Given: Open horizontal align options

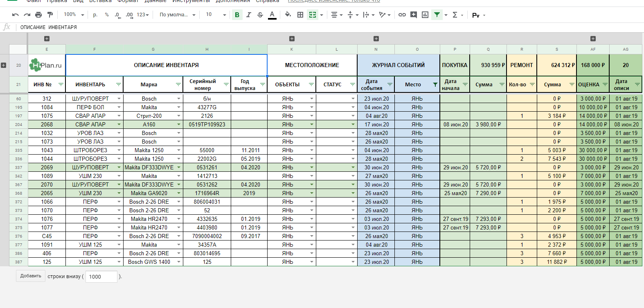Looking at the screenshot, I should point(337,15).
